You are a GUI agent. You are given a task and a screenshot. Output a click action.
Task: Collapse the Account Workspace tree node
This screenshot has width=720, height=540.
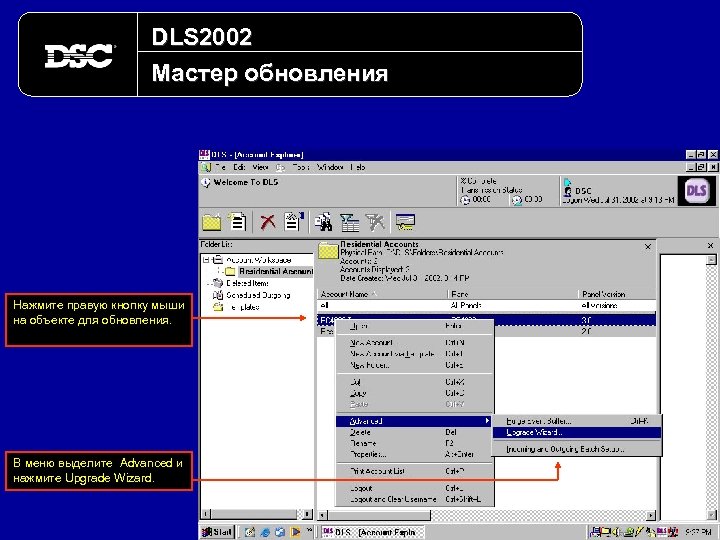click(206, 259)
